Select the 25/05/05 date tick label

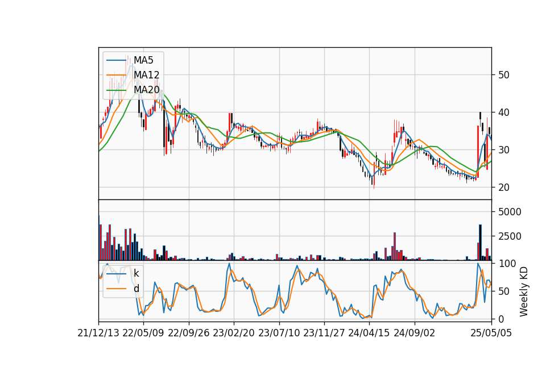pos(491,333)
